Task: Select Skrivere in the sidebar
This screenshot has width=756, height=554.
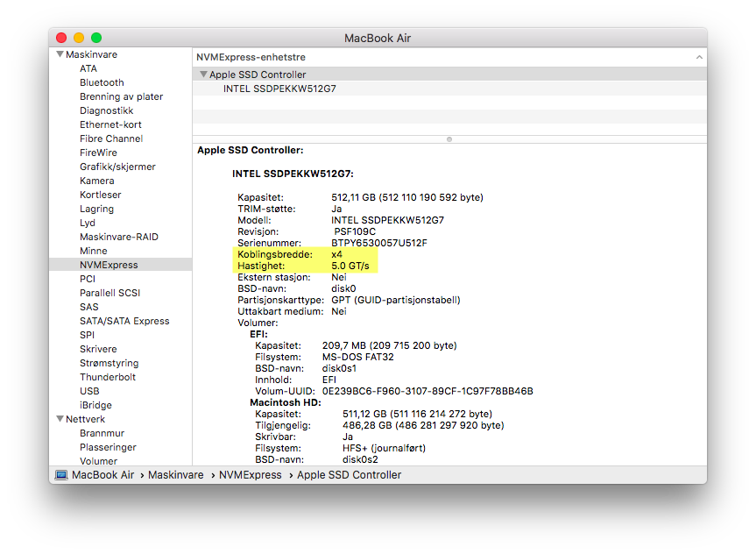Action: coord(98,348)
